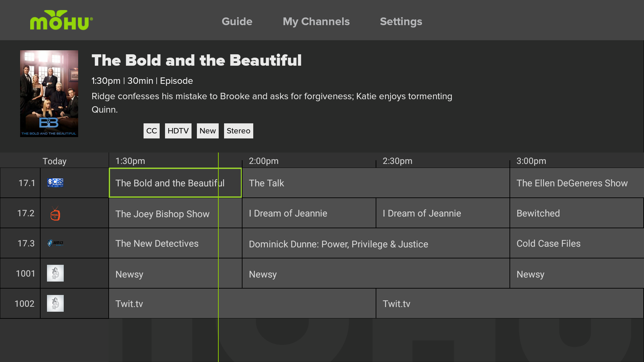Click the Today date label
Image resolution: width=644 pixels, height=362 pixels.
coord(54,161)
